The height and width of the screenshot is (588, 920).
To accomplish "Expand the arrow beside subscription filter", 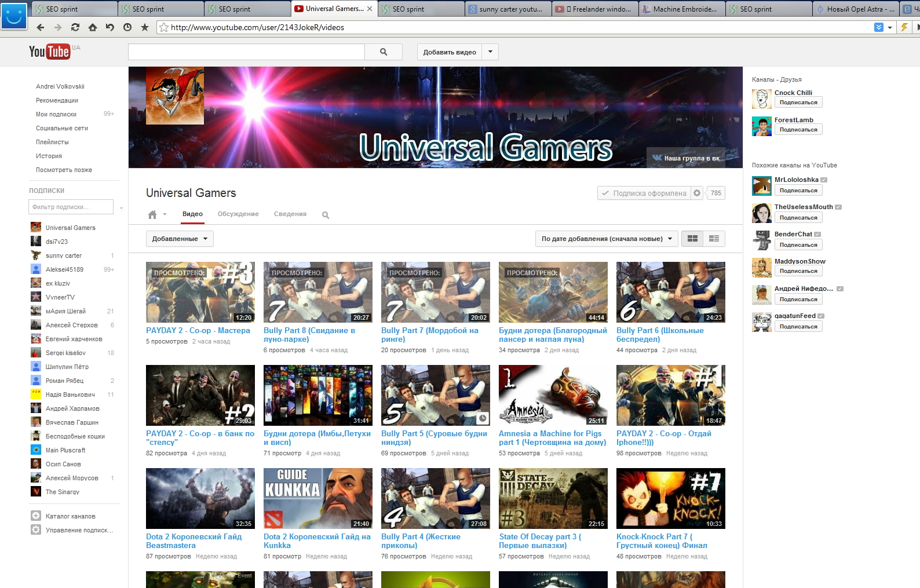I will tap(121, 207).
